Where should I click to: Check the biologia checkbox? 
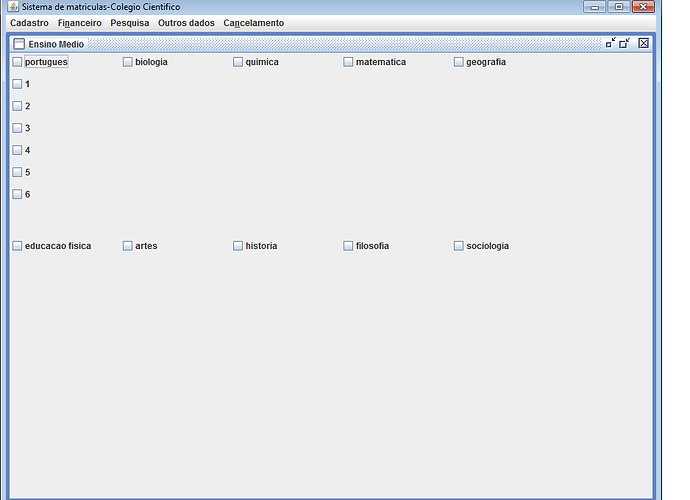tap(128, 62)
